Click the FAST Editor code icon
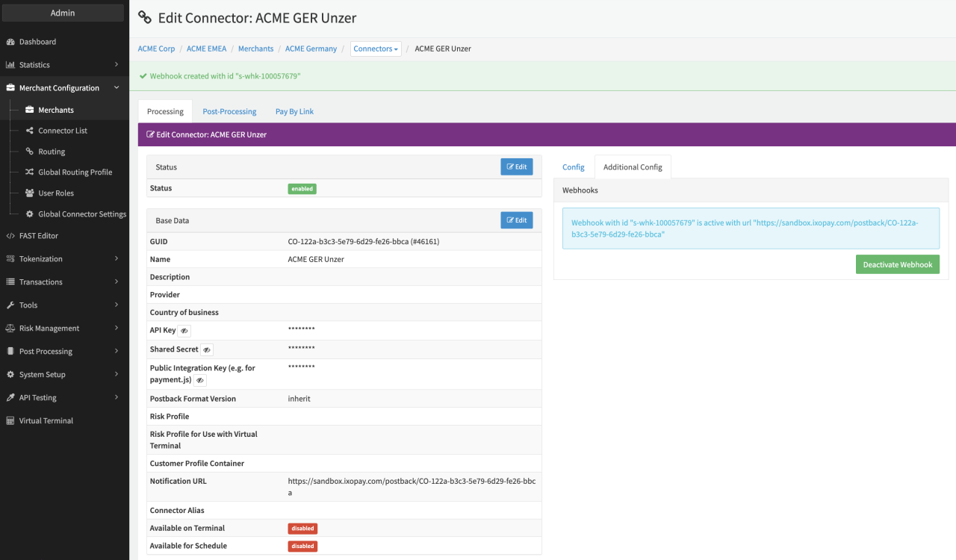 coord(10,236)
